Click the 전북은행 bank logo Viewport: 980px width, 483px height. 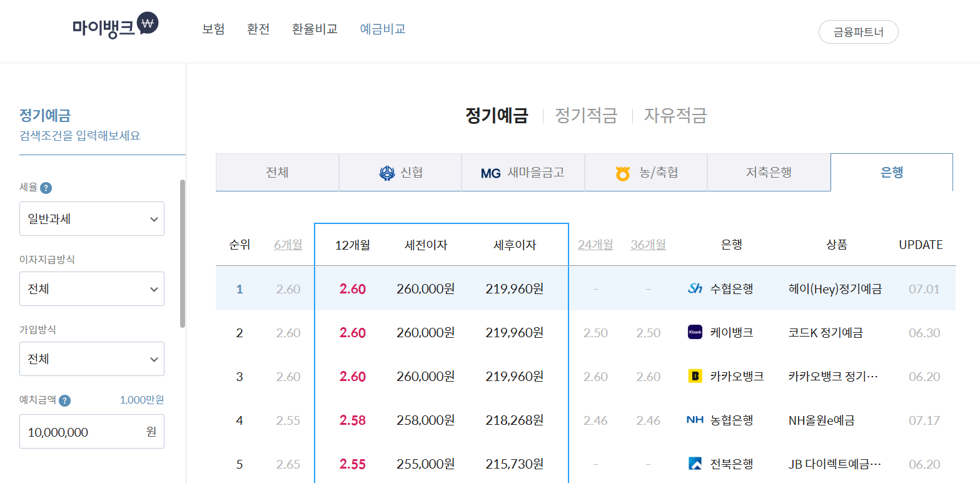pos(694,464)
